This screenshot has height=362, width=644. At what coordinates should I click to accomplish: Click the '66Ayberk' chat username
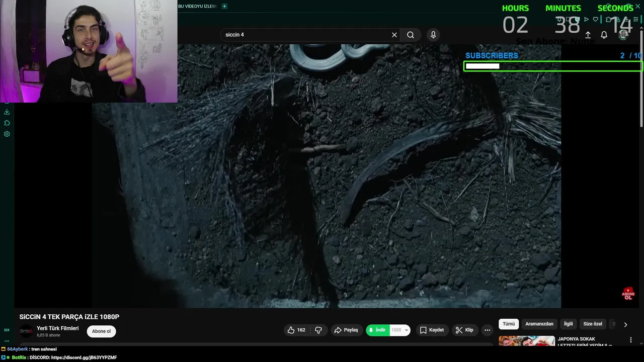click(x=18, y=349)
